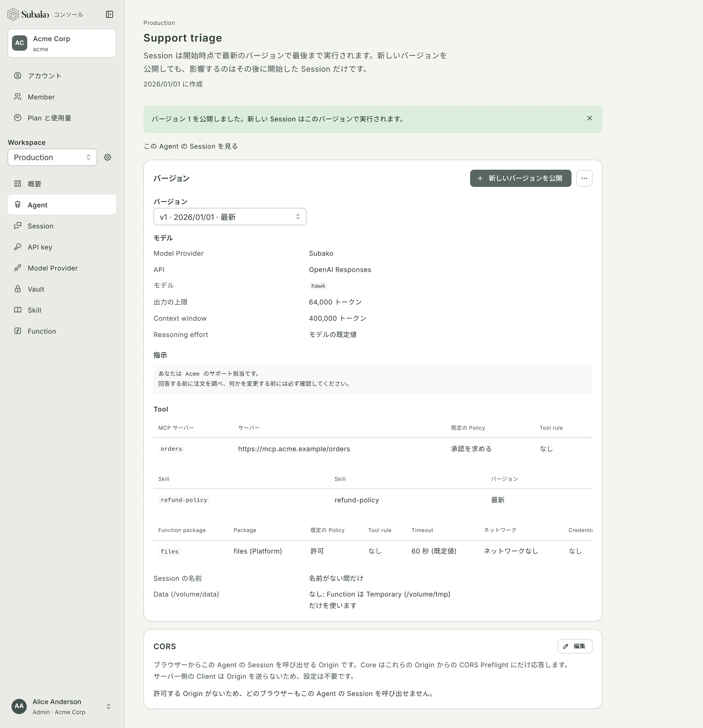Screen dimensions: 703x728
Task: Click the 400,000 トークン context value
Action: tap(337, 318)
